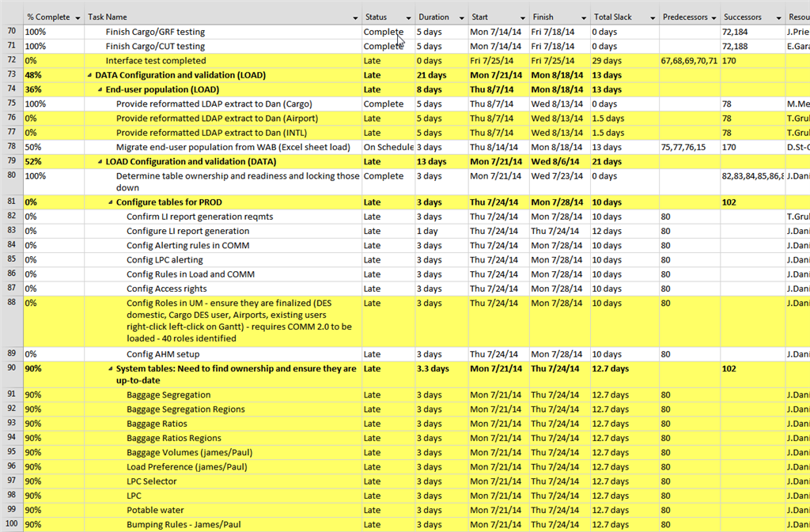The width and height of the screenshot is (810, 532).
Task: Open the filter icon on % Complete column
Action: click(x=76, y=16)
